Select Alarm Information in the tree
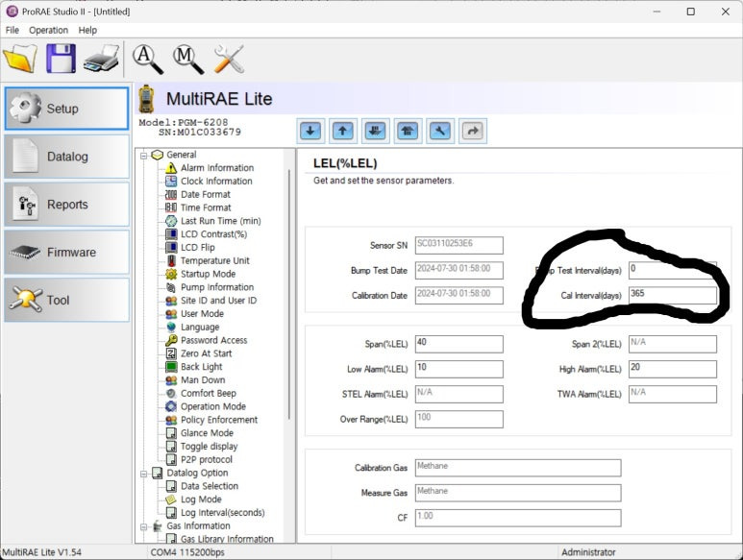Viewport: 743px width, 560px height. click(x=217, y=167)
